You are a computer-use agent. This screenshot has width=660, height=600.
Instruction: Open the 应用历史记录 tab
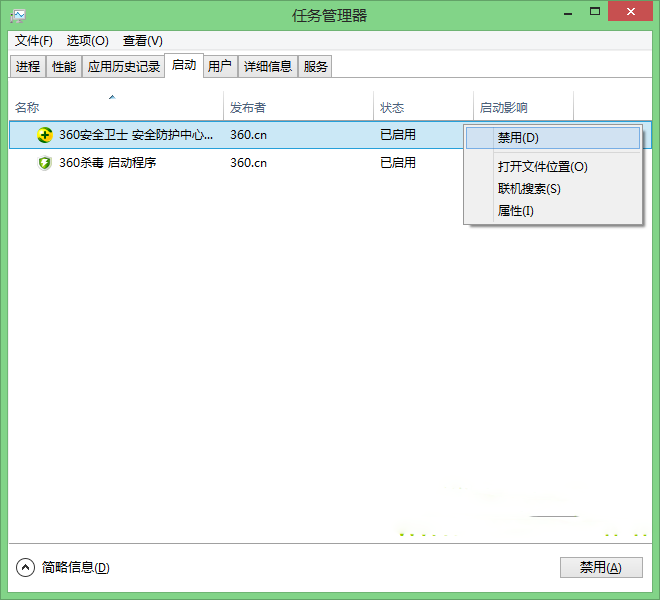(x=123, y=67)
